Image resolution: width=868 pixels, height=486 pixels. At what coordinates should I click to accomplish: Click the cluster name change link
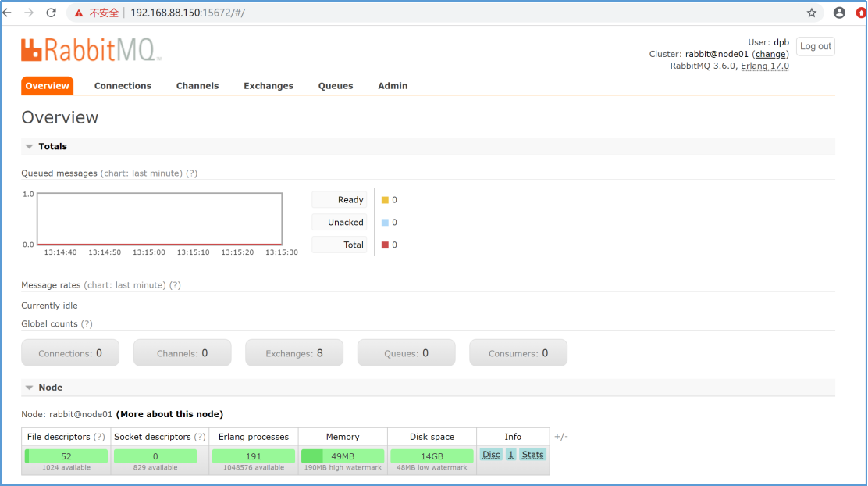[x=770, y=55]
